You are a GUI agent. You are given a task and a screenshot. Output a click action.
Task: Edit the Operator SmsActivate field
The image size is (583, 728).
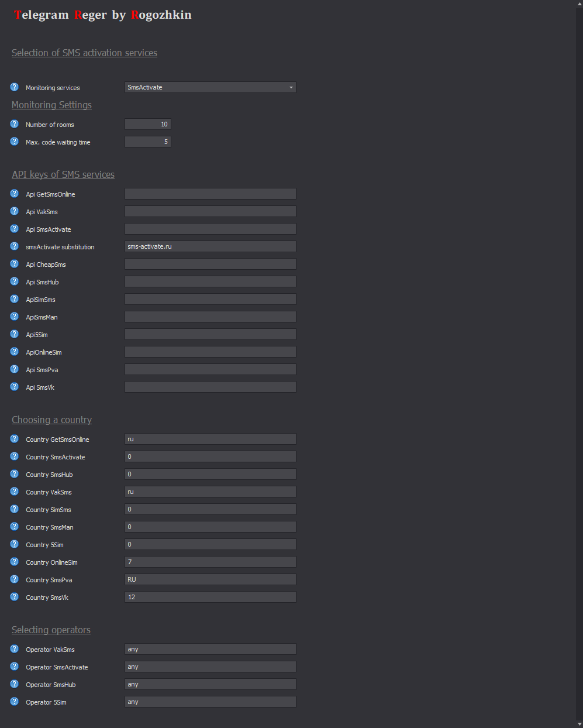(x=211, y=667)
